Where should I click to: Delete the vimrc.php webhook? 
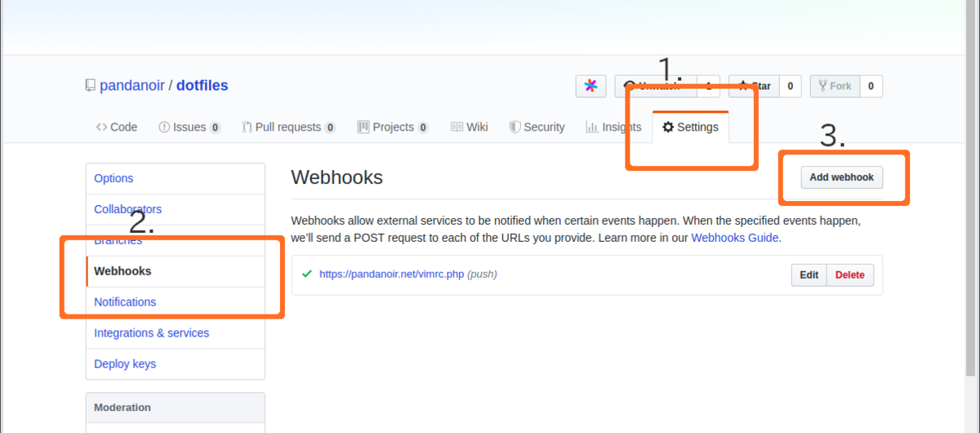point(850,275)
